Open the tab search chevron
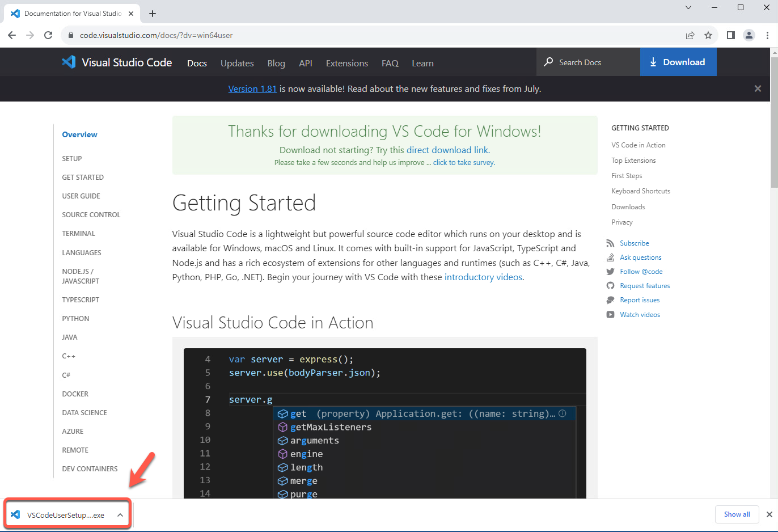Viewport: 778px width, 532px height. pyautogui.click(x=688, y=8)
